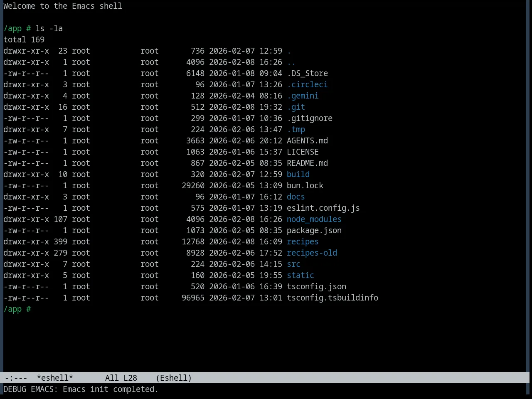This screenshot has width=532, height=399.
Task: Click the tsconfig.json file name
Action: [x=316, y=286]
